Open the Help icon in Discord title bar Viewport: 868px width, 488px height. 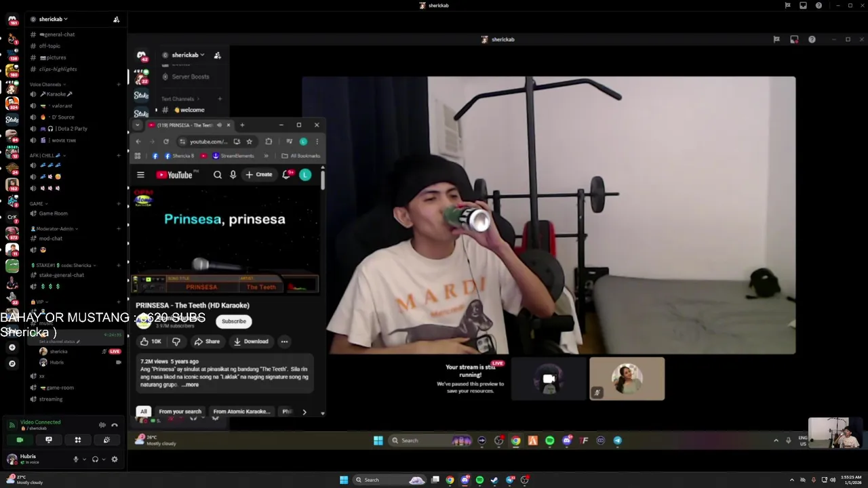point(818,5)
